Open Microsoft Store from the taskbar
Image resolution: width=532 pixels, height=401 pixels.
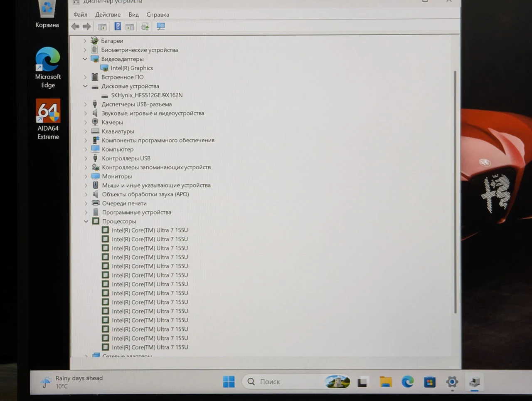click(x=430, y=381)
